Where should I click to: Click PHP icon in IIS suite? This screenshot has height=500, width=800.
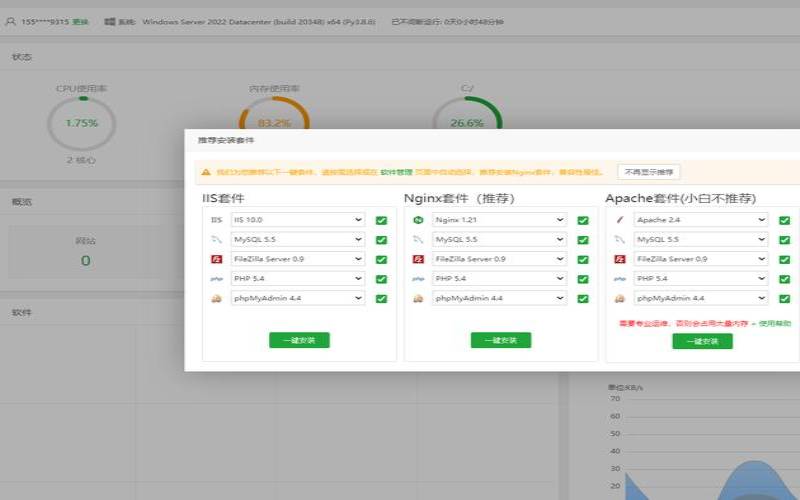(216, 279)
